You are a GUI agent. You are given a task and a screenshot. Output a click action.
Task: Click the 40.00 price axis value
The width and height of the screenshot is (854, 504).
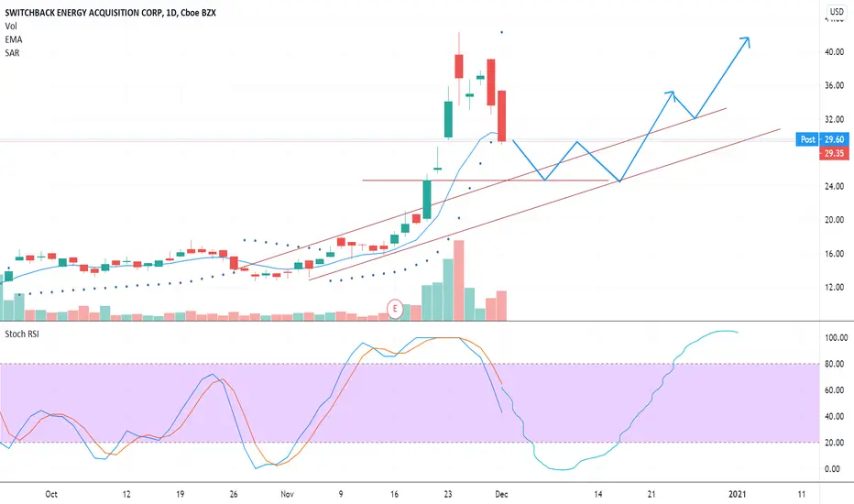click(835, 51)
